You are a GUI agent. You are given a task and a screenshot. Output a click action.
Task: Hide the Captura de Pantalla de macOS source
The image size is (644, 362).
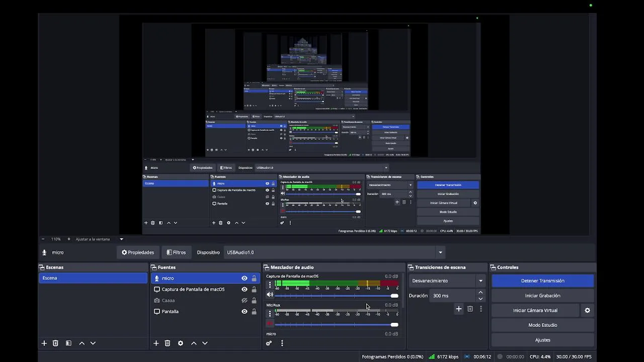[x=245, y=290]
